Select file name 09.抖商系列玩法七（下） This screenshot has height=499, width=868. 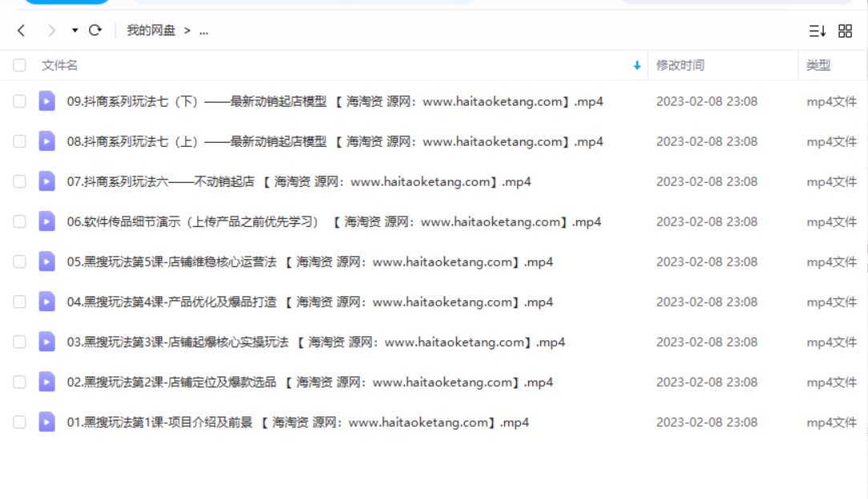pyautogui.click(x=335, y=101)
